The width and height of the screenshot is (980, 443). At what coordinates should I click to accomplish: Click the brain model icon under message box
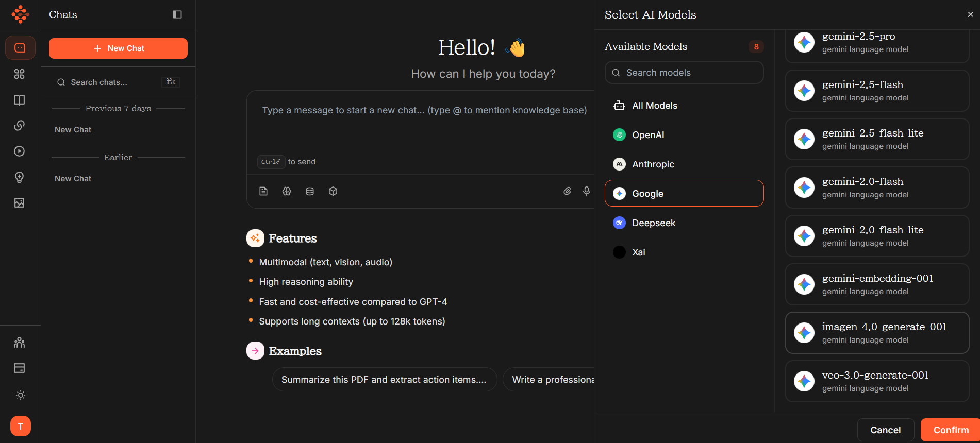click(x=287, y=191)
